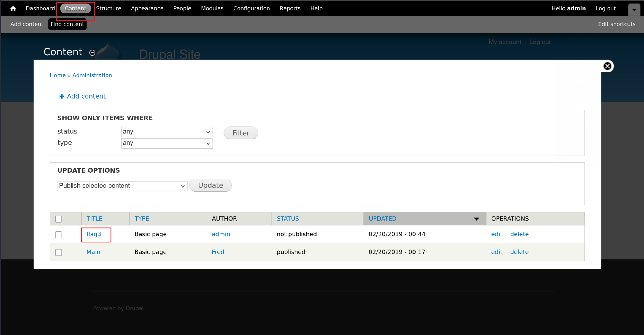Click the Update button

pos(211,185)
